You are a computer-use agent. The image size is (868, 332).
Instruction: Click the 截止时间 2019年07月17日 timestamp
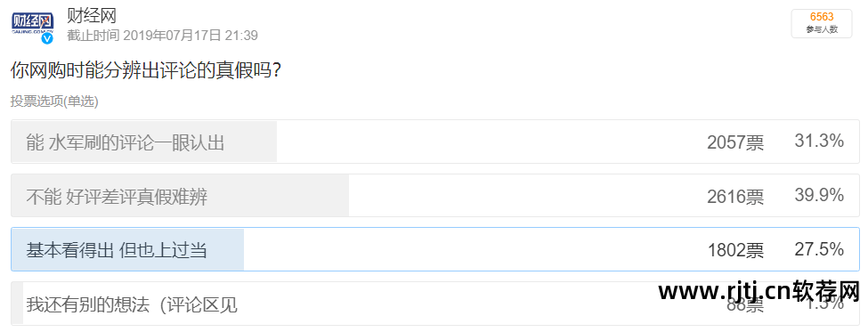point(162,36)
